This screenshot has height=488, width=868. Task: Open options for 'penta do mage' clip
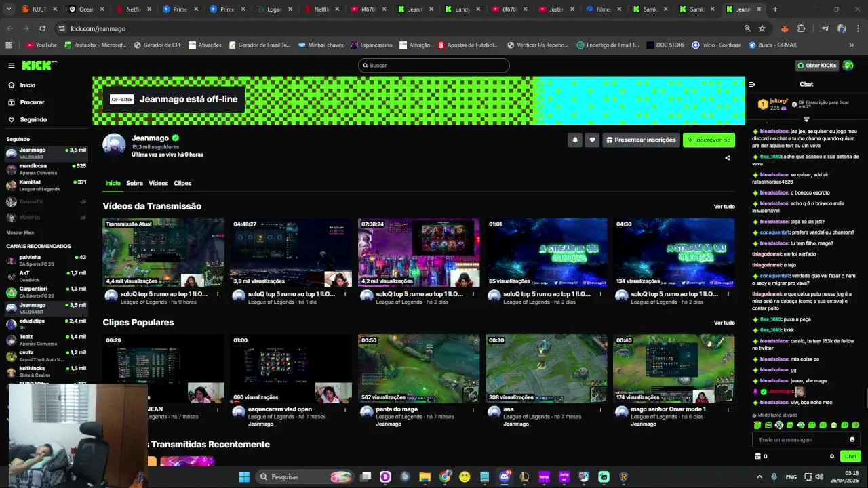pyautogui.click(x=473, y=409)
